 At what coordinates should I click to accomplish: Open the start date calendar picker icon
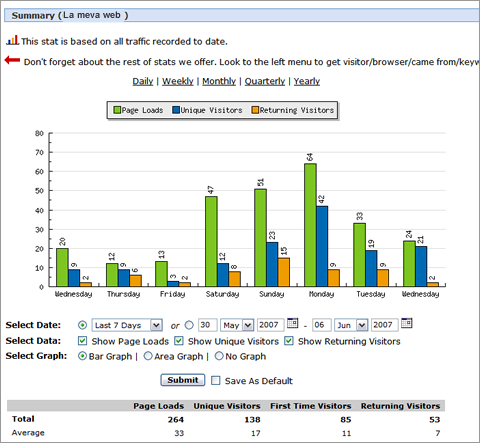(x=292, y=323)
